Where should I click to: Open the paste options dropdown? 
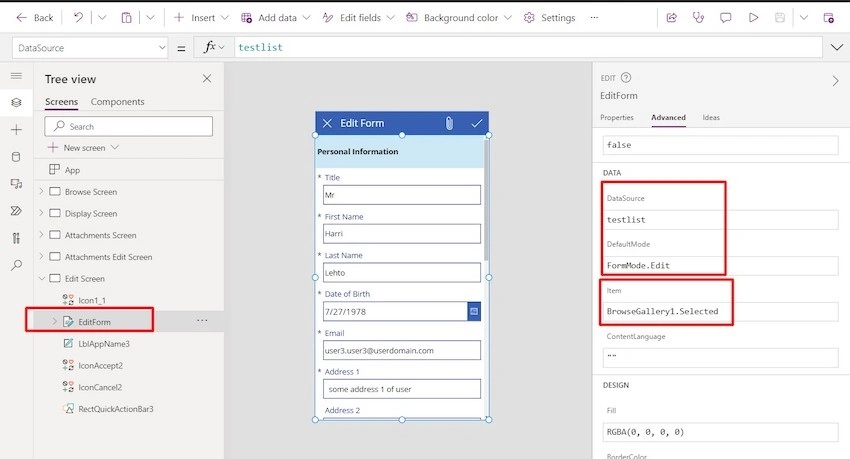[150, 18]
